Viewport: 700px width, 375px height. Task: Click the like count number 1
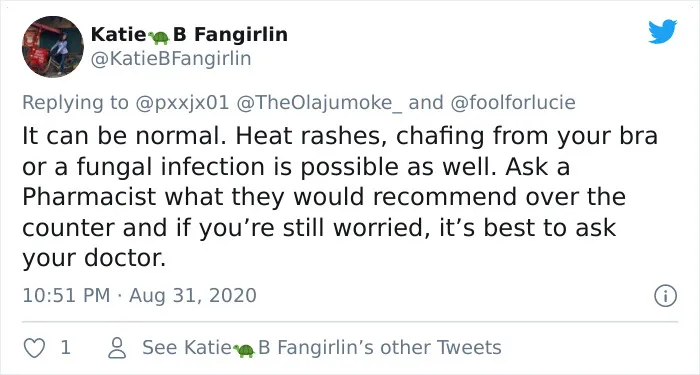65,347
